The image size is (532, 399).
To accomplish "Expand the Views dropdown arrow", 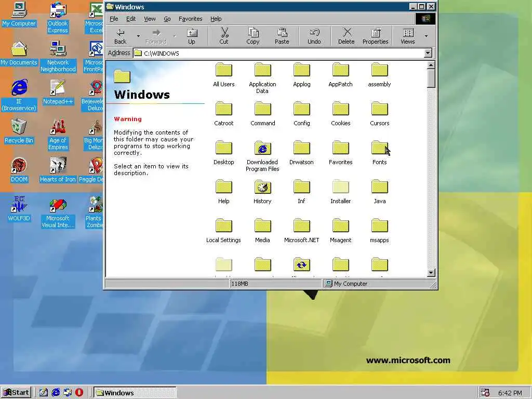I will [x=426, y=36].
